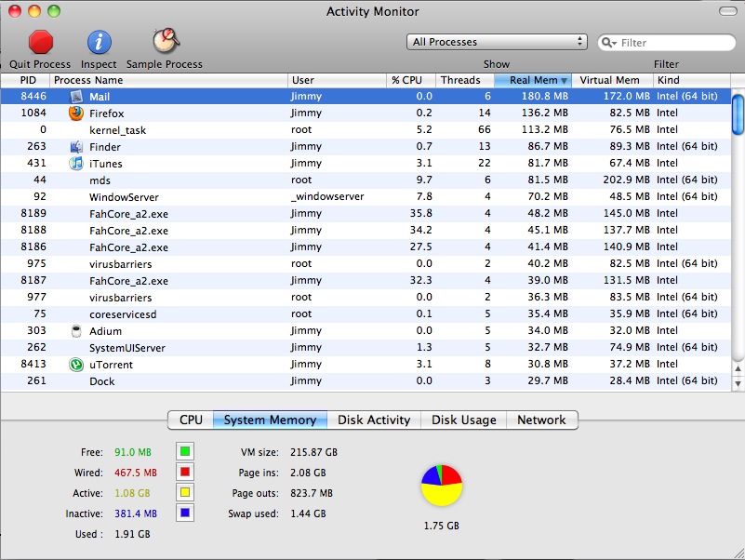Select the coreservicesd process row
The image size is (745, 560).
(x=366, y=313)
